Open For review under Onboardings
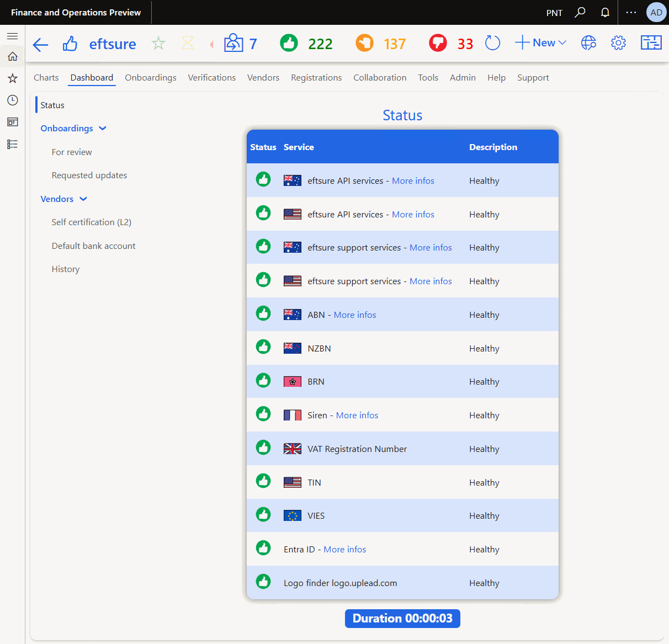 tap(72, 152)
